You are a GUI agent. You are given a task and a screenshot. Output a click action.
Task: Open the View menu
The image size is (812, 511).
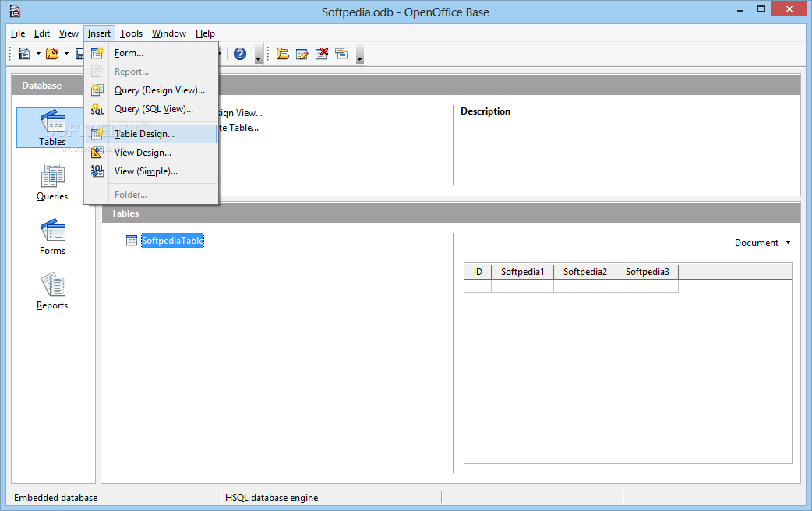69,33
